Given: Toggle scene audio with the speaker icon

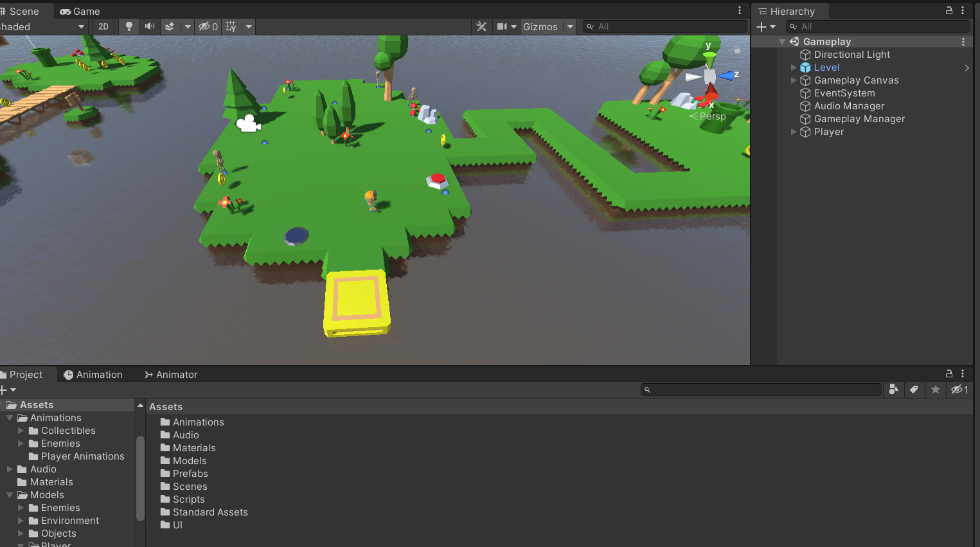Looking at the screenshot, I should click(x=148, y=26).
